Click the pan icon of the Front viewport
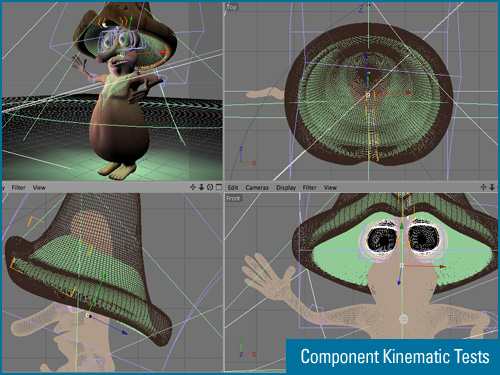Screen dimensions: 500x375 483,187
